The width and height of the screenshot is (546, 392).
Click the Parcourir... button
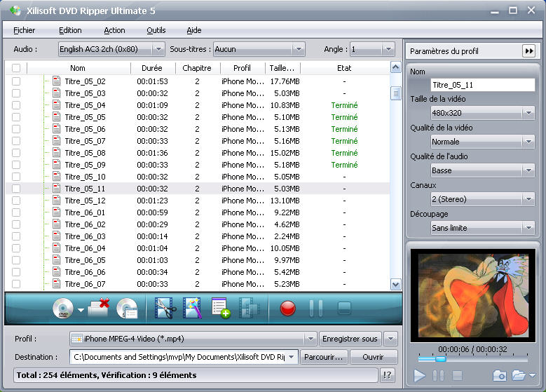tap(324, 357)
